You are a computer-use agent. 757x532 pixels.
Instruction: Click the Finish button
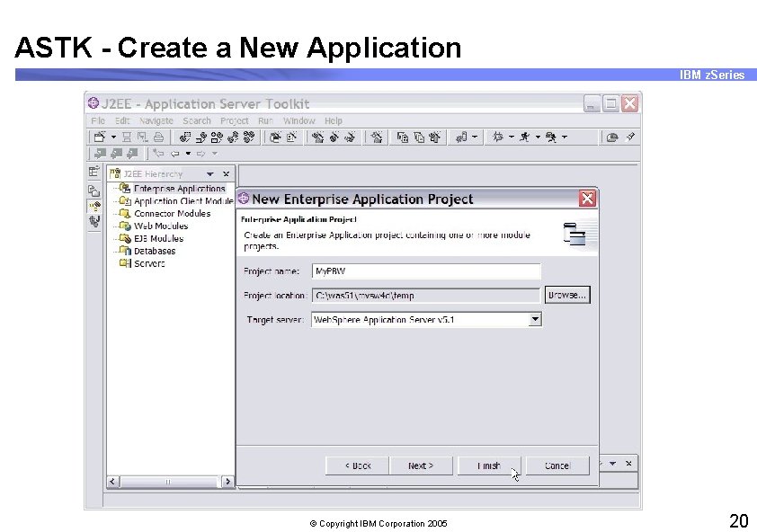click(489, 465)
